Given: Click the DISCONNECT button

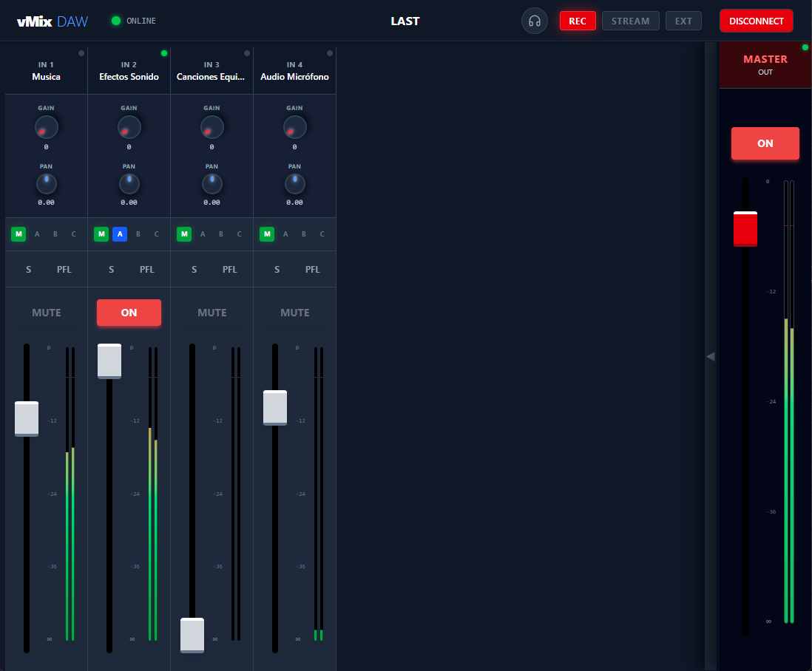Looking at the screenshot, I should point(756,21).
